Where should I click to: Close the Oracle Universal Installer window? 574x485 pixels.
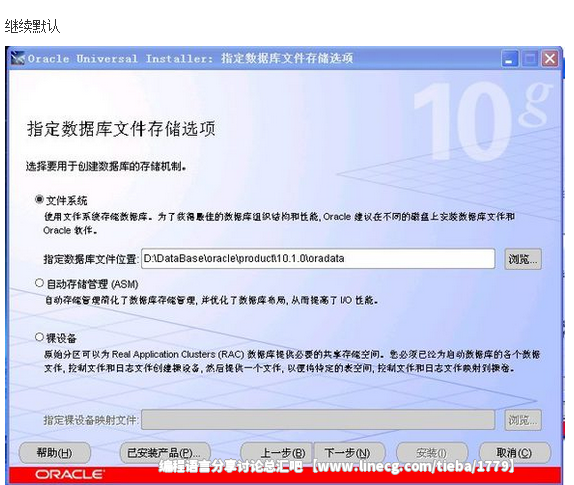[550, 59]
